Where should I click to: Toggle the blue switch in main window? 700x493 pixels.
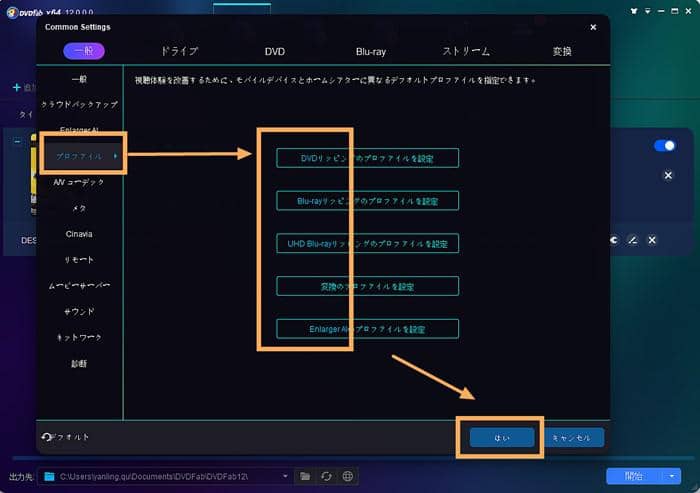click(664, 146)
